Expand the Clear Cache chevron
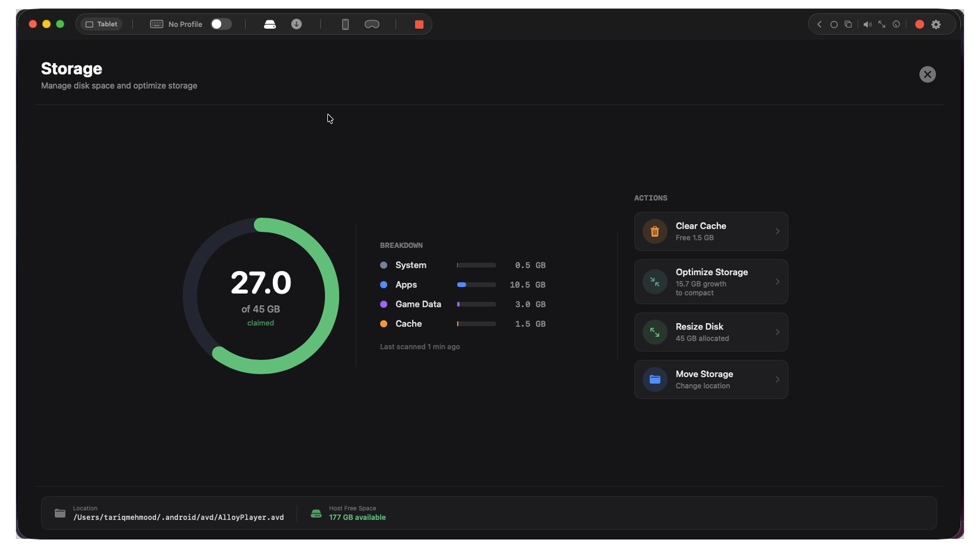The image size is (980, 548). point(777,231)
